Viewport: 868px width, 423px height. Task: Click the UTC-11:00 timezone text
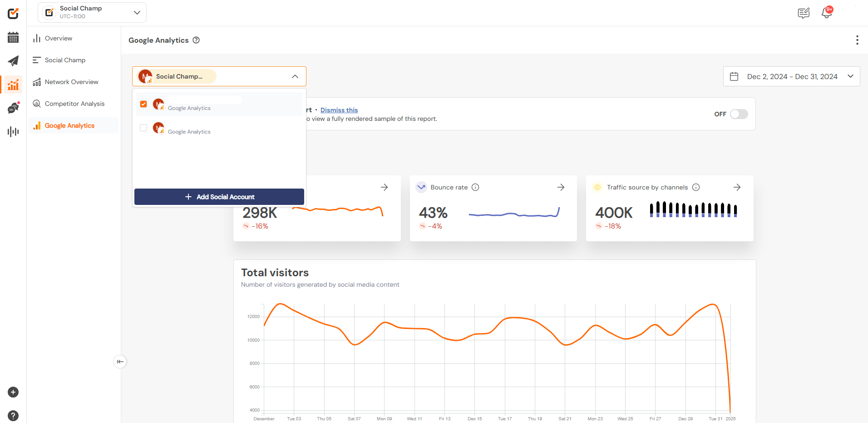73,16
